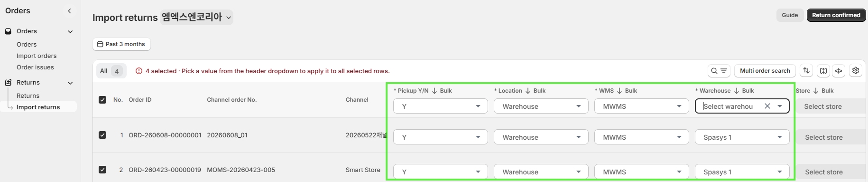Open row 1 MWMS dropdown

(x=642, y=137)
